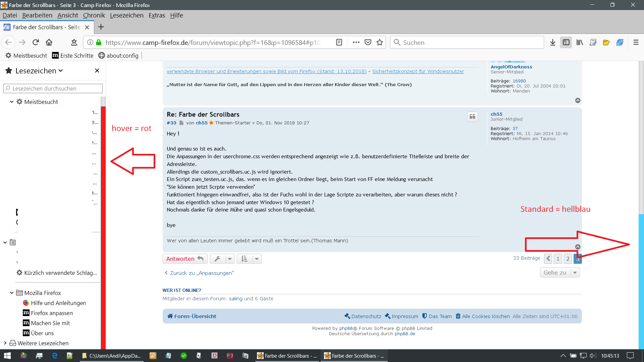
Task: Expand the Weitere Lesezeichen folder
Action: coord(5,343)
